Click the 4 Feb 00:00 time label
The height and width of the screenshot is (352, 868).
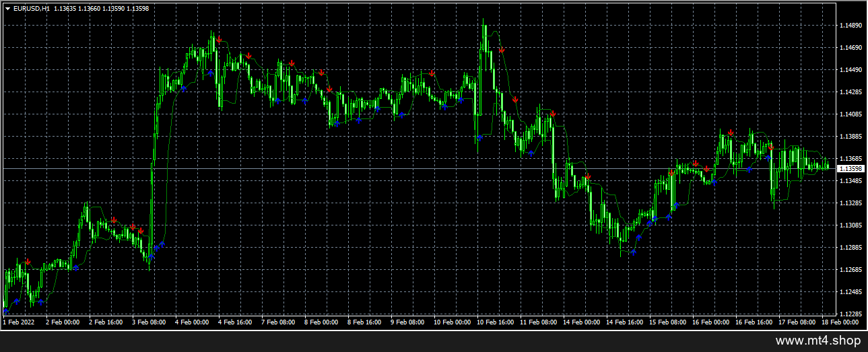pos(192,322)
